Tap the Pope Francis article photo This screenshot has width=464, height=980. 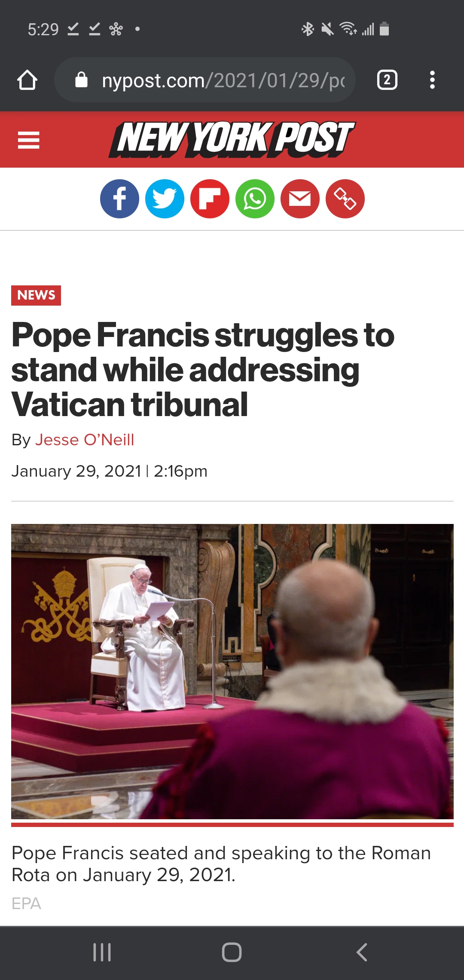coord(232,671)
